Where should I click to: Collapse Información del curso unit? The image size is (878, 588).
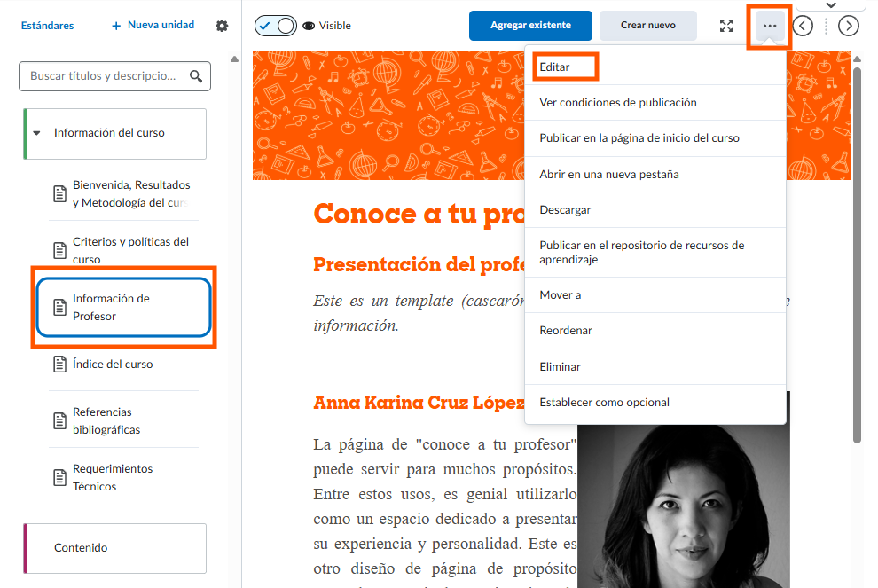pos(37,133)
